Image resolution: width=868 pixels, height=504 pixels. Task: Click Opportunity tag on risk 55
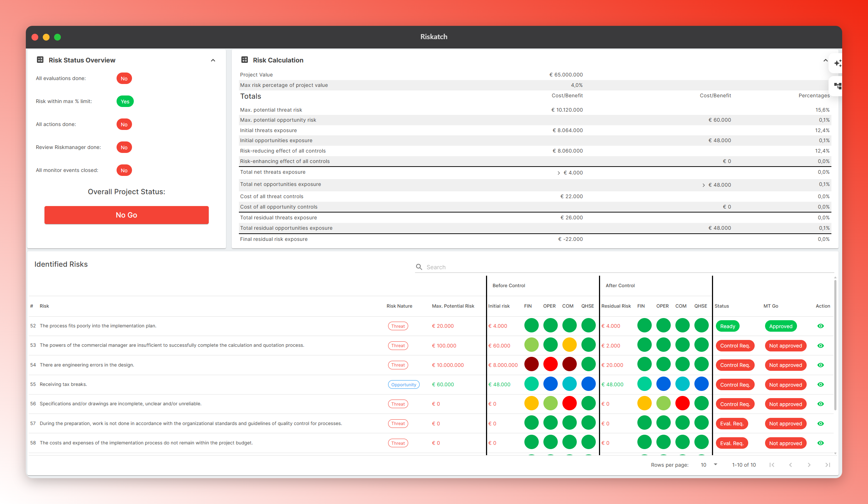click(x=404, y=384)
